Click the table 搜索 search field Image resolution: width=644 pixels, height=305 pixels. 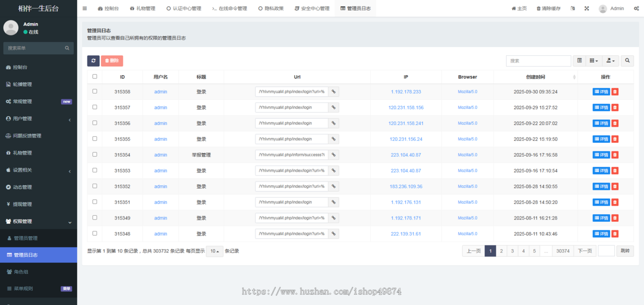click(538, 61)
